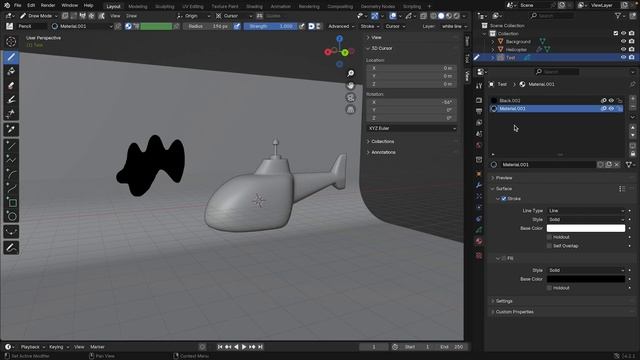Select the Circle shape tool

point(11,216)
